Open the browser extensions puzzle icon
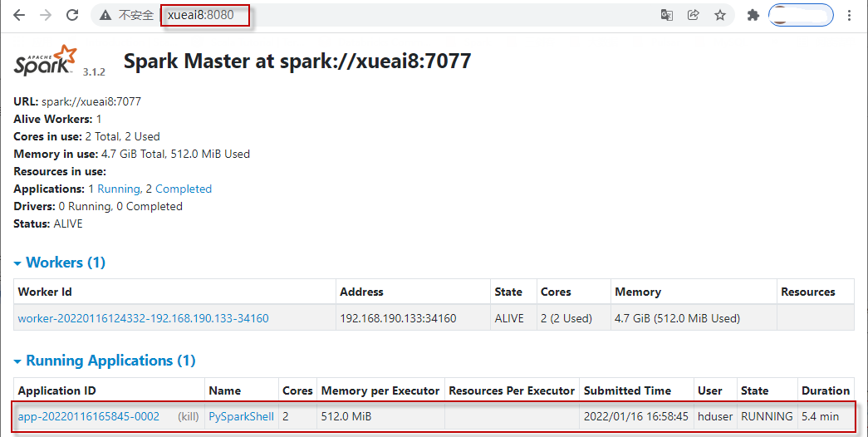This screenshot has width=868, height=437. click(753, 15)
